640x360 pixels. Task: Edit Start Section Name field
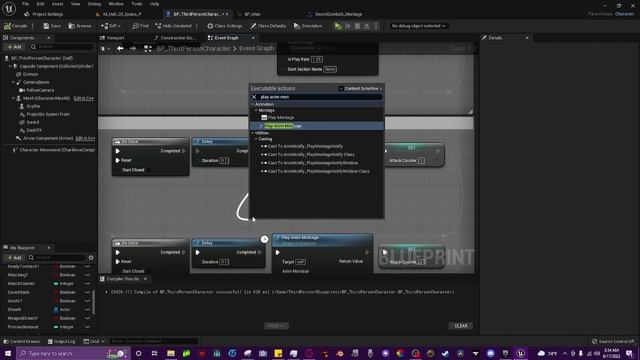[330, 69]
